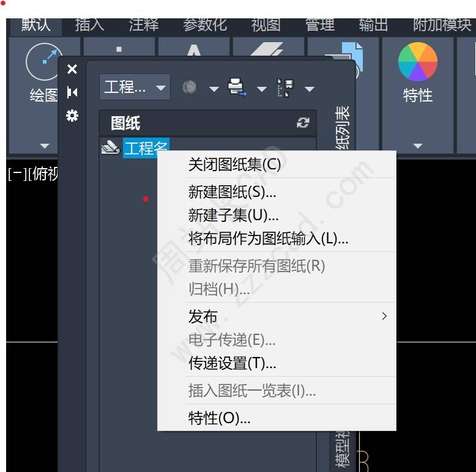
Task: Expand the 特性 panel arrow
Action: point(418,146)
